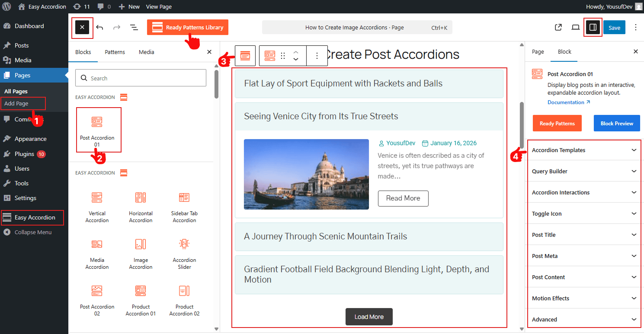Click the Load More button
The image size is (644, 334).
[x=369, y=317]
